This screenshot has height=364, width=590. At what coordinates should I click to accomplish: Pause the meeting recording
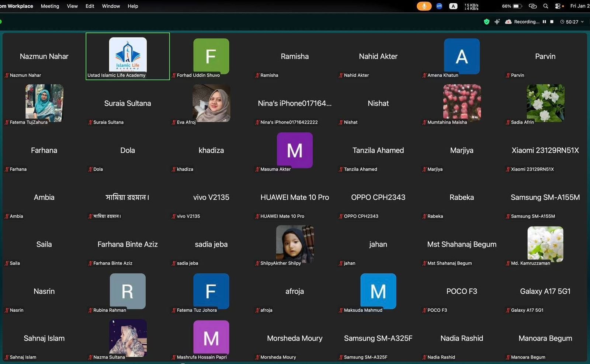point(544,22)
